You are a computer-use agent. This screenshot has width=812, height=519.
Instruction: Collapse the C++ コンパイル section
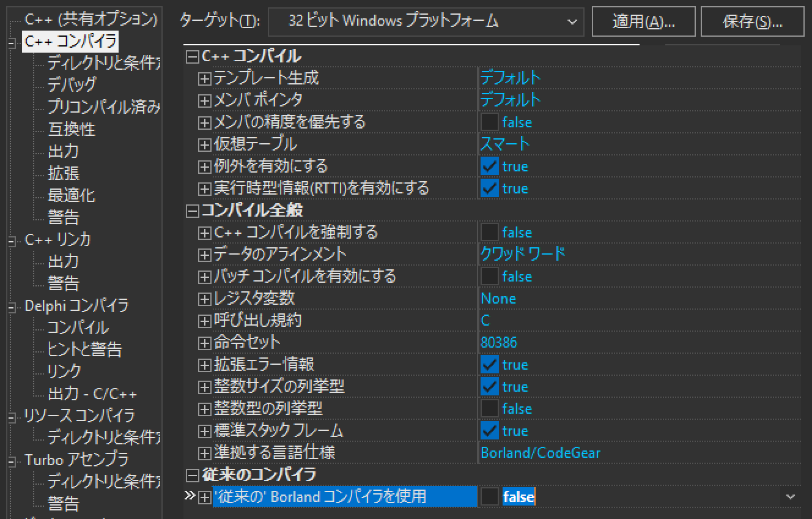pos(192,56)
